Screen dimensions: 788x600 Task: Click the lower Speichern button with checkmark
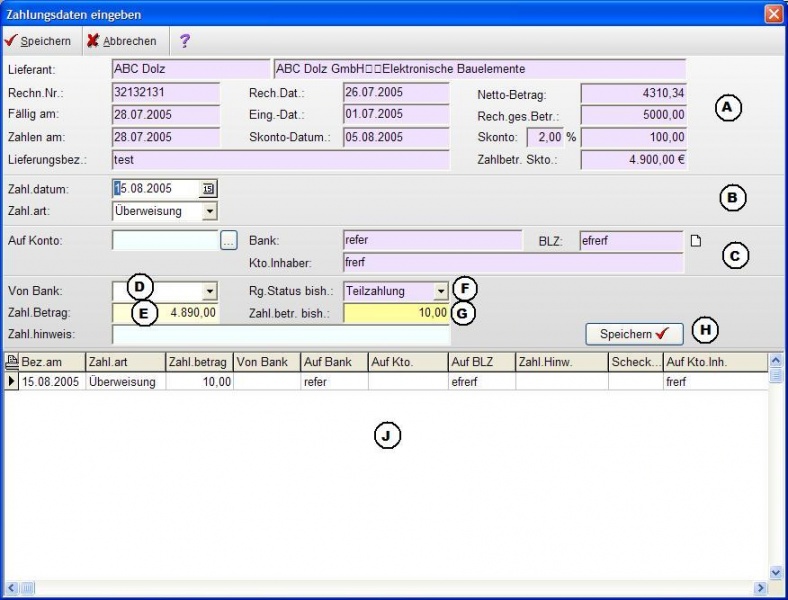pos(634,334)
